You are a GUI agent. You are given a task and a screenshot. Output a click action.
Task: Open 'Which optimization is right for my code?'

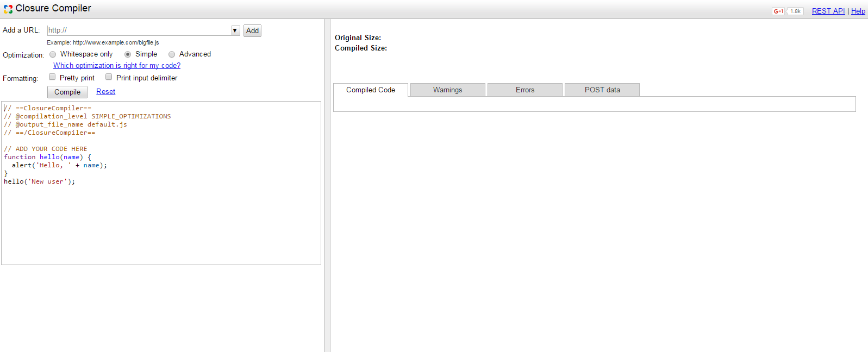click(117, 66)
